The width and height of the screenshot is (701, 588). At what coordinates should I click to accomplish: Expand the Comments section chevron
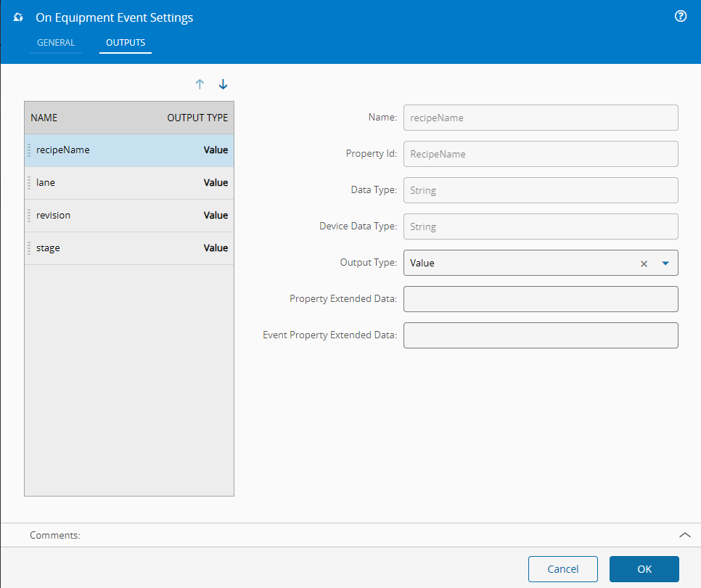[684, 535]
